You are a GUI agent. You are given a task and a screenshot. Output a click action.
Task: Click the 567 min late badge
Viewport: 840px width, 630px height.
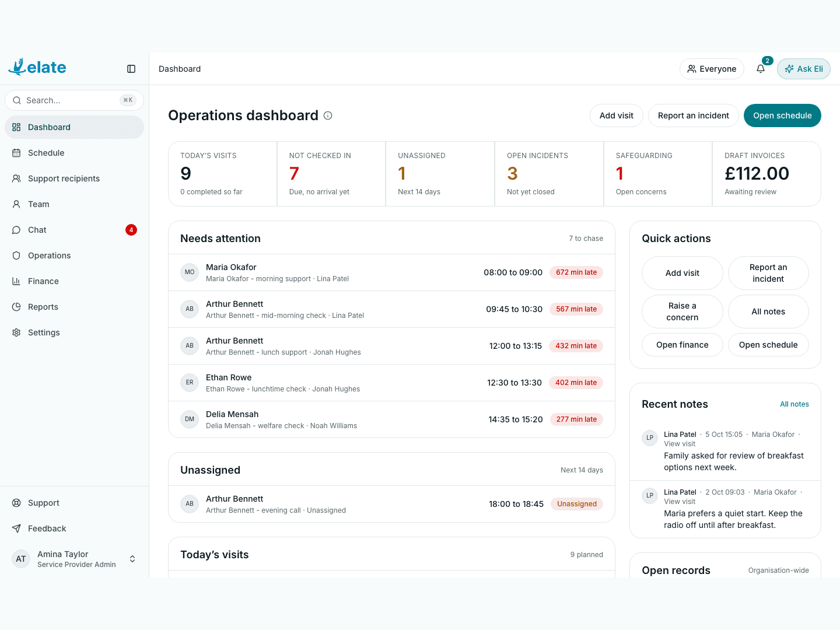pyautogui.click(x=576, y=309)
